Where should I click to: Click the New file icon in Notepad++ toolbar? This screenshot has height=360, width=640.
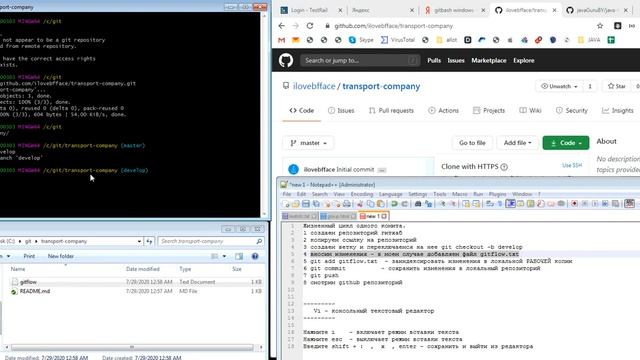pyautogui.click(x=286, y=204)
